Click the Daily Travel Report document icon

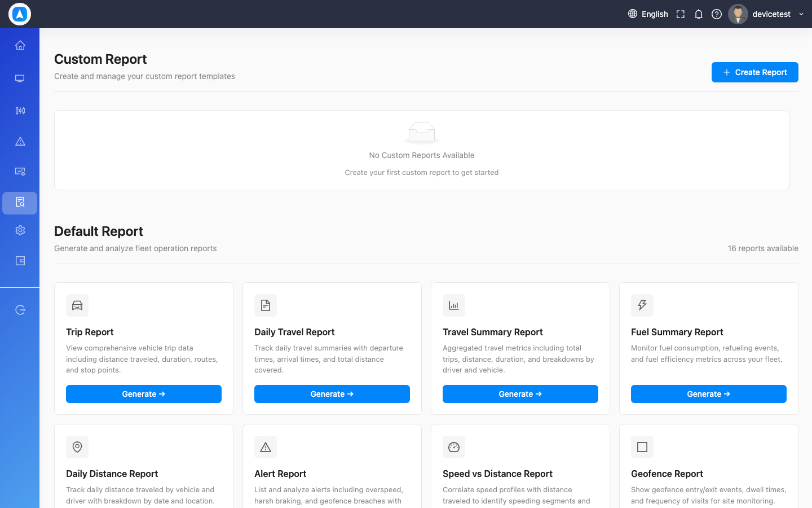click(x=266, y=305)
